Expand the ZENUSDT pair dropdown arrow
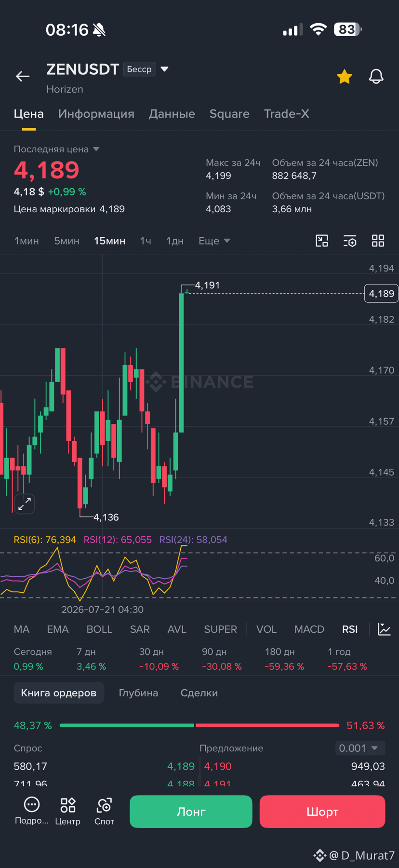Screen dimensions: 399x868 click(164, 69)
